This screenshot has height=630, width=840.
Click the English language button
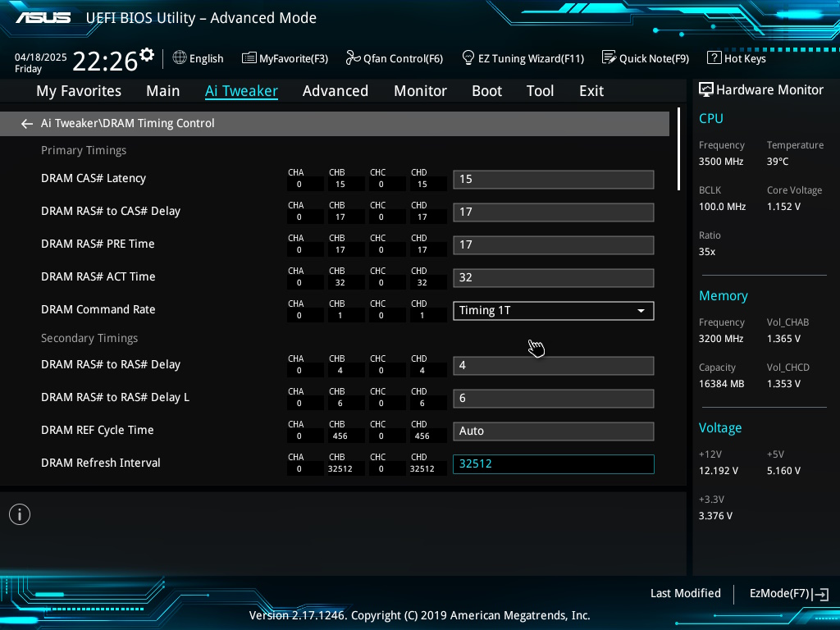click(206, 58)
